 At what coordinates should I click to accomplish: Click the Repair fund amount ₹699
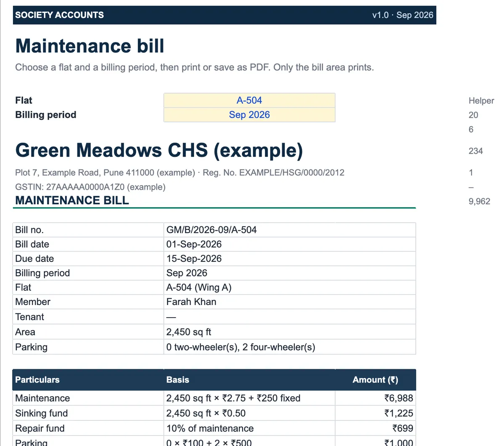tap(402, 428)
